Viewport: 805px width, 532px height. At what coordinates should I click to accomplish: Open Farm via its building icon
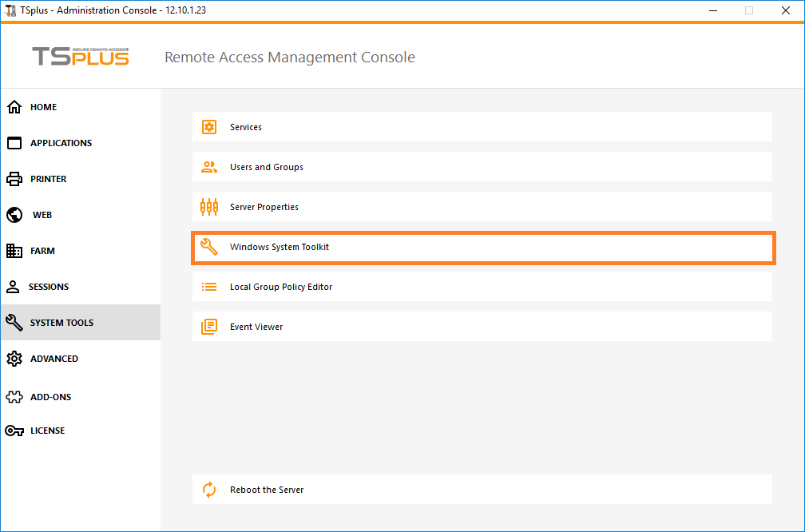(14, 251)
